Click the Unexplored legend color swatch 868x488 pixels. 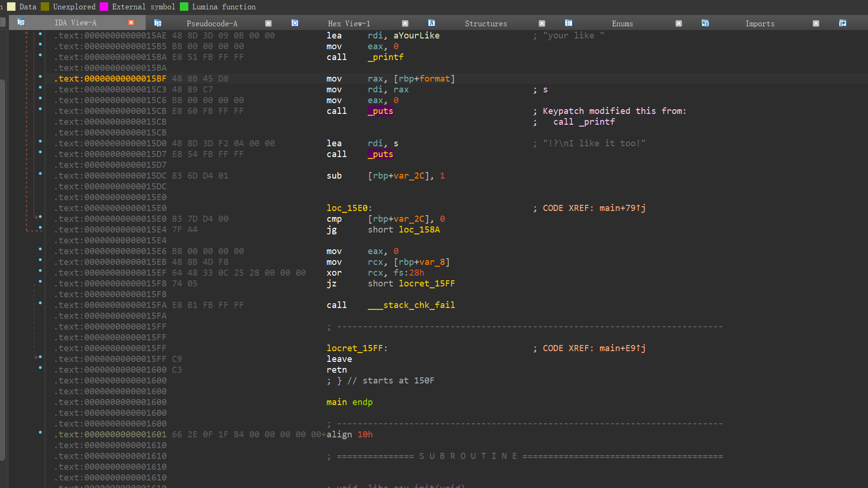(45, 7)
